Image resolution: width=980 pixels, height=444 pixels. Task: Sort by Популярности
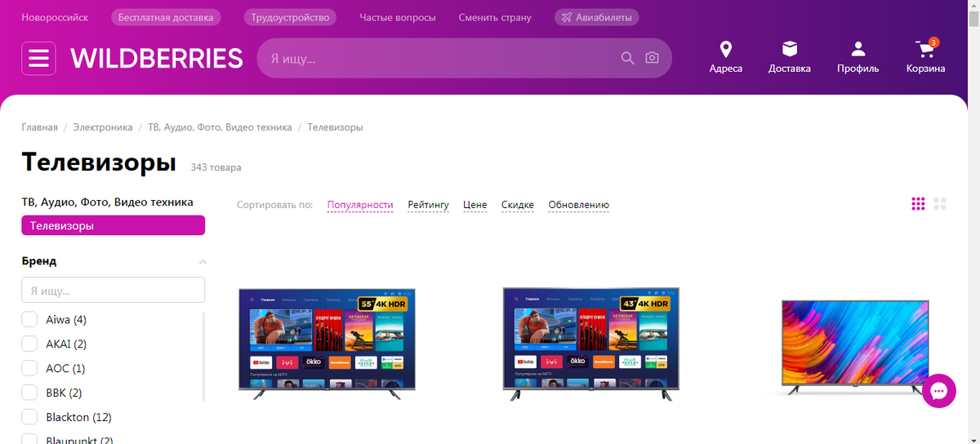point(360,205)
